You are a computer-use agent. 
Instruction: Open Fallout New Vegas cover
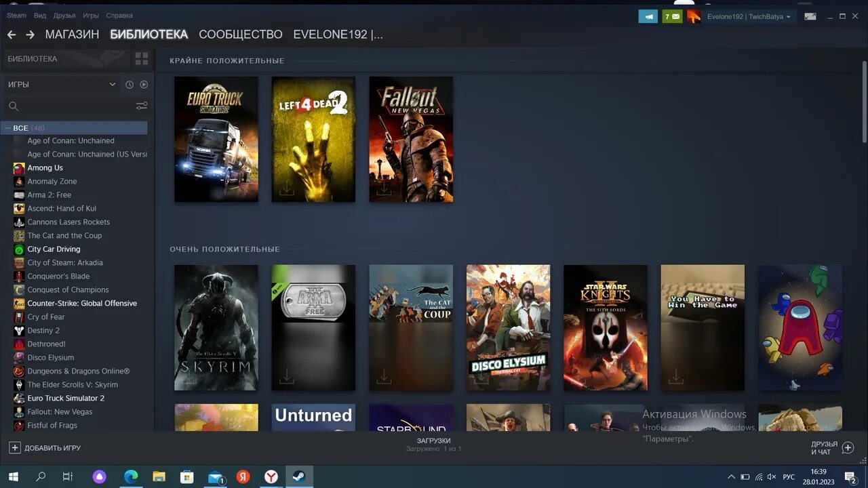(x=411, y=139)
